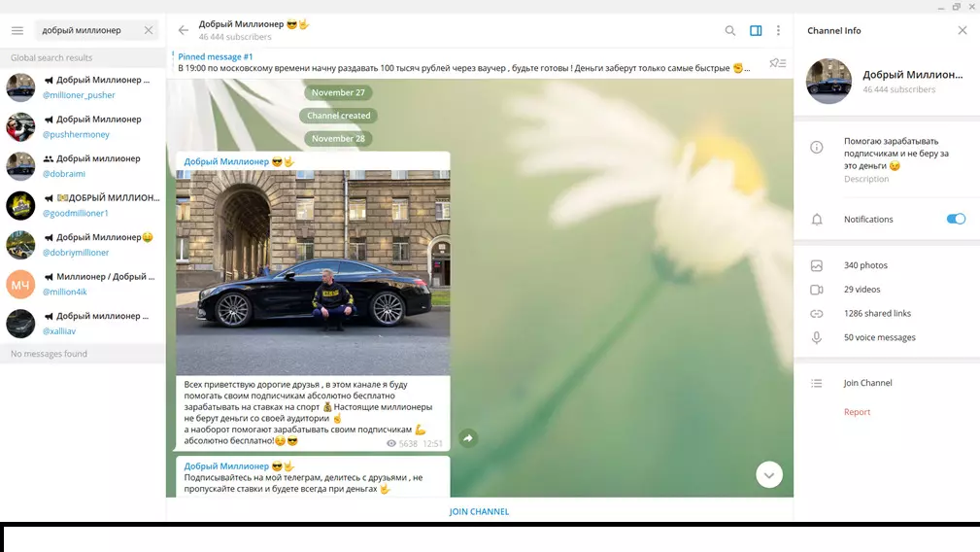The width and height of the screenshot is (980, 552).
Task: Click the bell notifications icon
Action: (816, 220)
